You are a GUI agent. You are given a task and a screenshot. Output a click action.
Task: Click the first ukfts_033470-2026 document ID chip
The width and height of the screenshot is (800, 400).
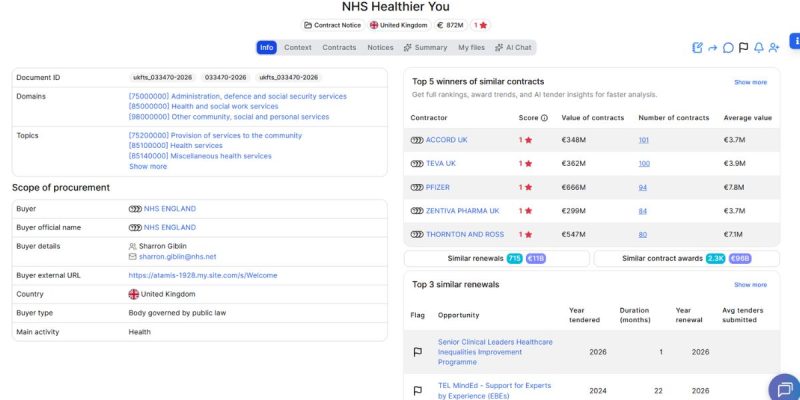(162, 78)
